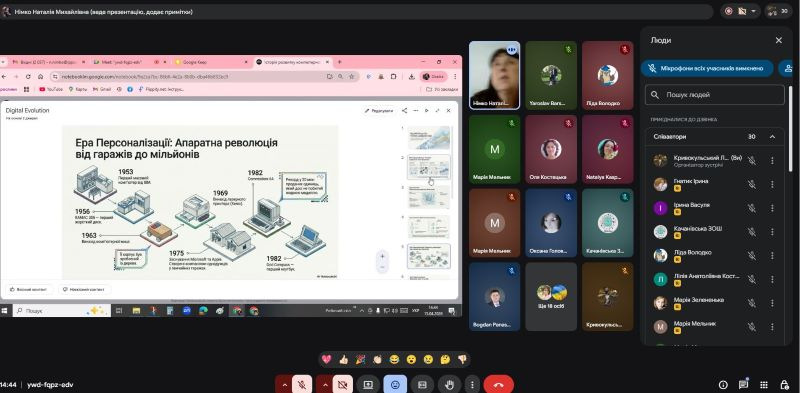Open more options three-dot menu in toolbar
The width and height of the screenshot is (800, 393).
point(472,385)
